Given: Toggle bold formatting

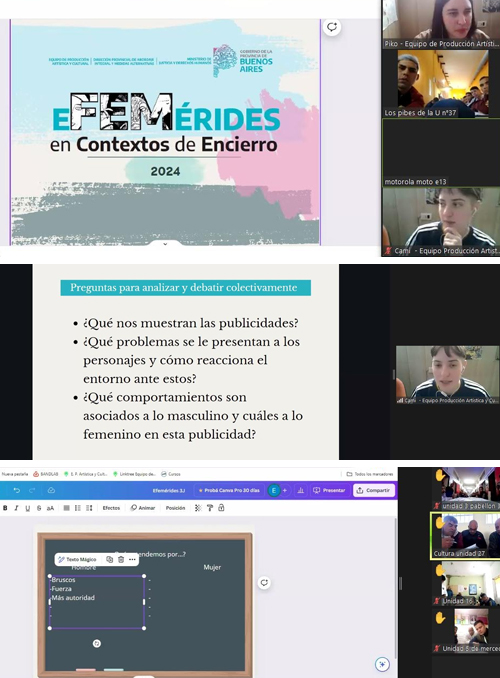Looking at the screenshot, I should 5,508.
